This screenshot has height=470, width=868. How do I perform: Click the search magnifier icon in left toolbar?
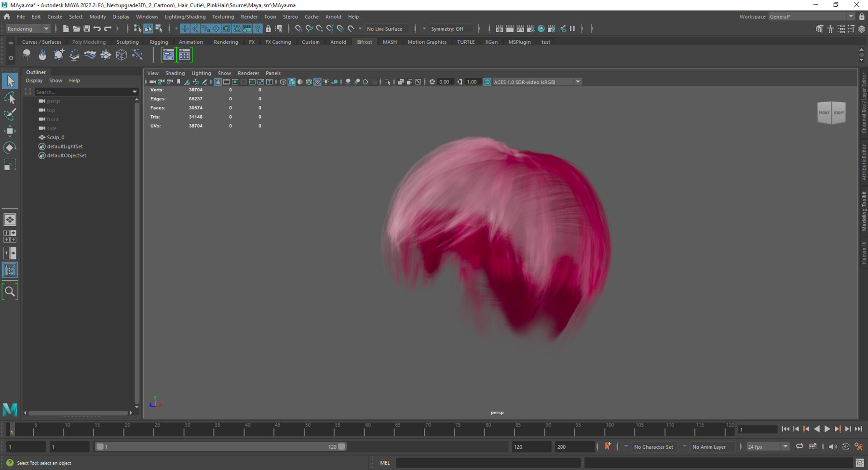coord(10,292)
